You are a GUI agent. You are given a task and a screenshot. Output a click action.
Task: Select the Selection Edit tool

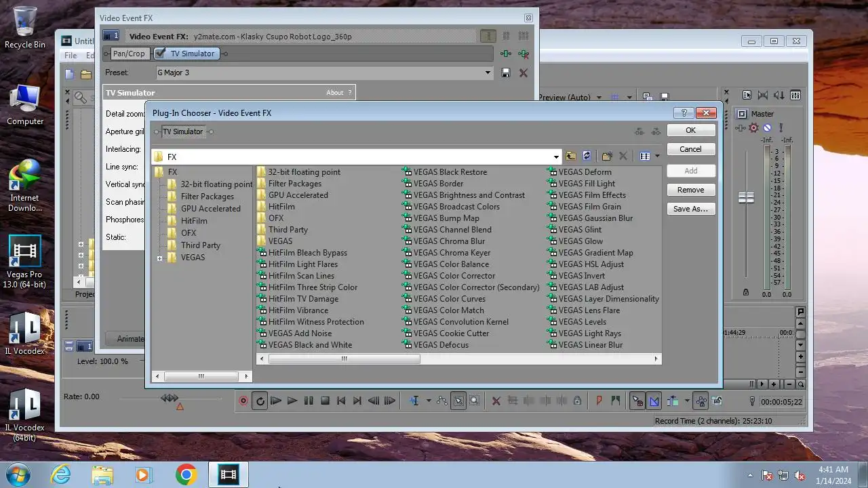coord(458,401)
